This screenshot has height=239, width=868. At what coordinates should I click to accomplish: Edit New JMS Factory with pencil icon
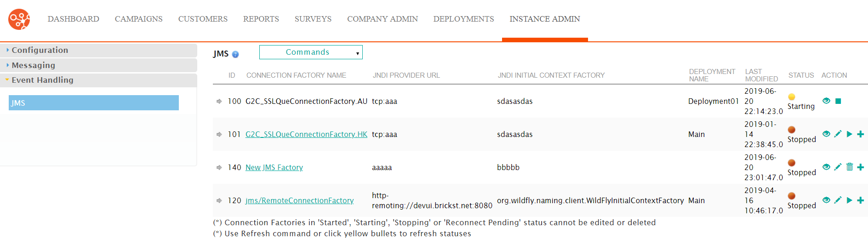(x=838, y=167)
